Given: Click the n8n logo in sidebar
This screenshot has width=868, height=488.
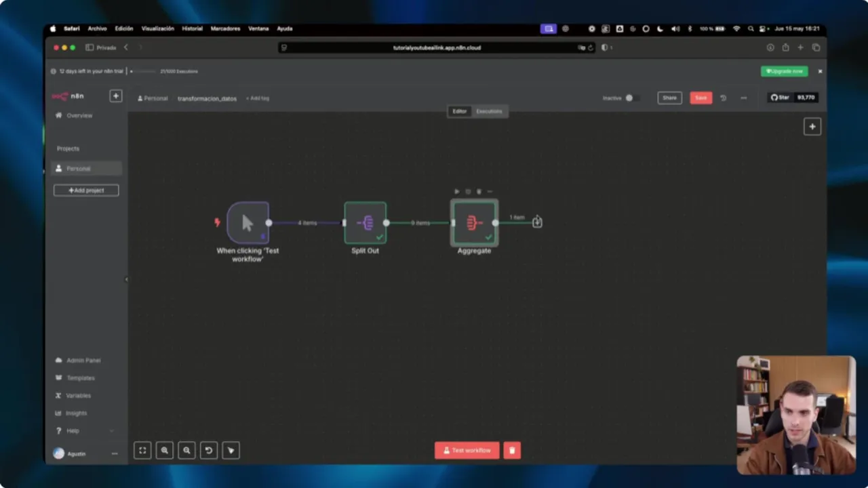Looking at the screenshot, I should tap(68, 96).
